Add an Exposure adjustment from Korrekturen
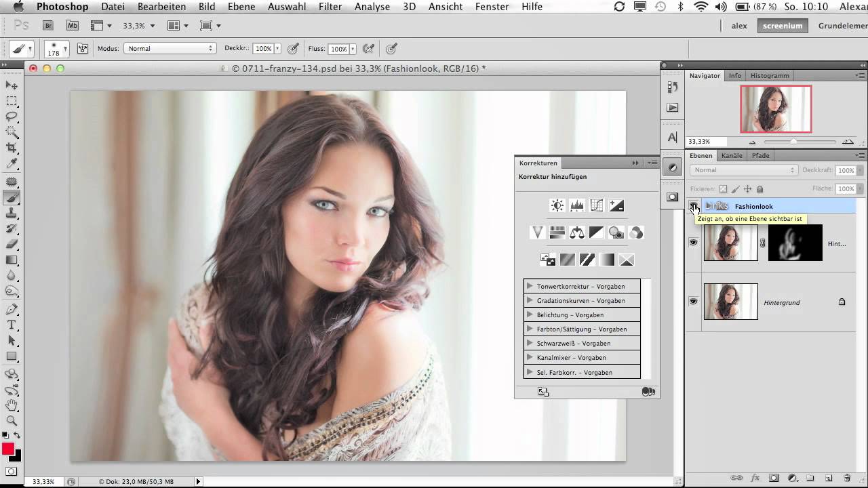868x488 pixels. pos(616,205)
